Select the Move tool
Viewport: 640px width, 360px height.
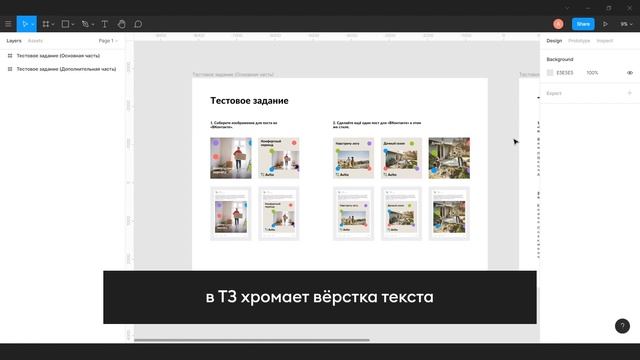24,24
